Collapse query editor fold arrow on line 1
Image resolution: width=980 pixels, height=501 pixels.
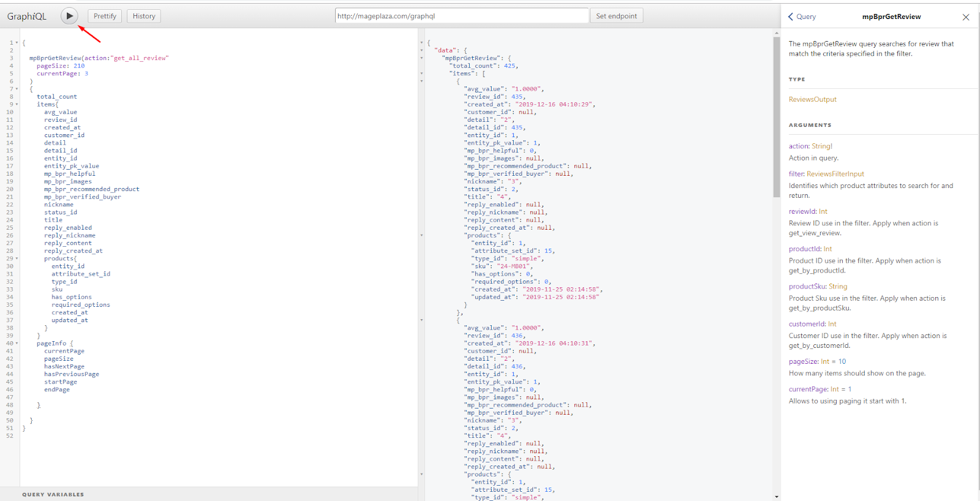coord(17,43)
